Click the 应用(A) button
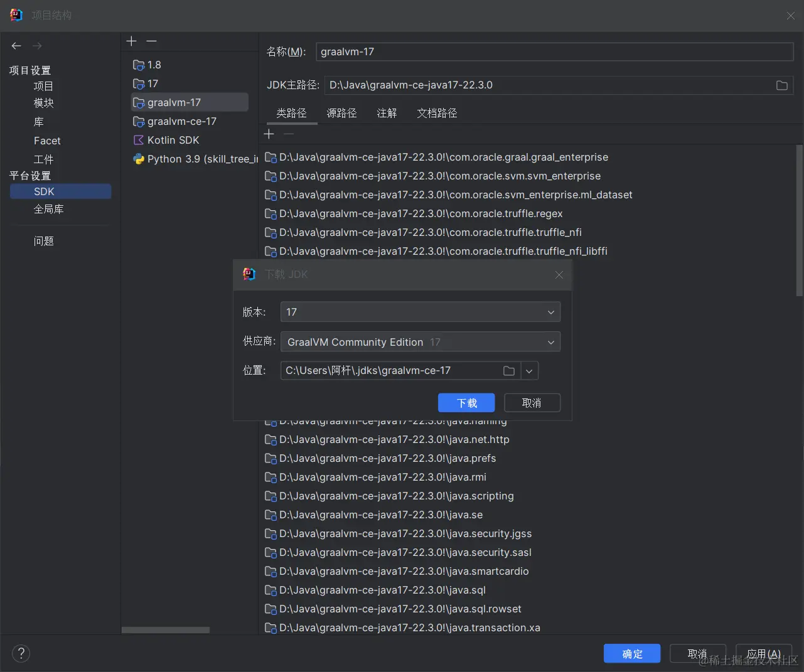804x672 pixels. [763, 653]
